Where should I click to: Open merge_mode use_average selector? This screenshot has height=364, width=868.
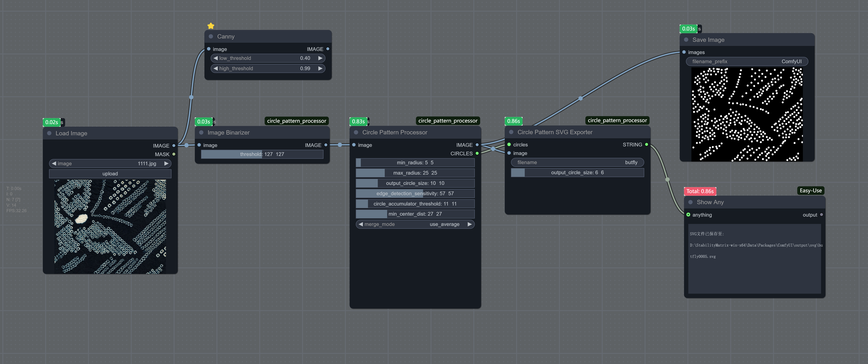pos(415,224)
